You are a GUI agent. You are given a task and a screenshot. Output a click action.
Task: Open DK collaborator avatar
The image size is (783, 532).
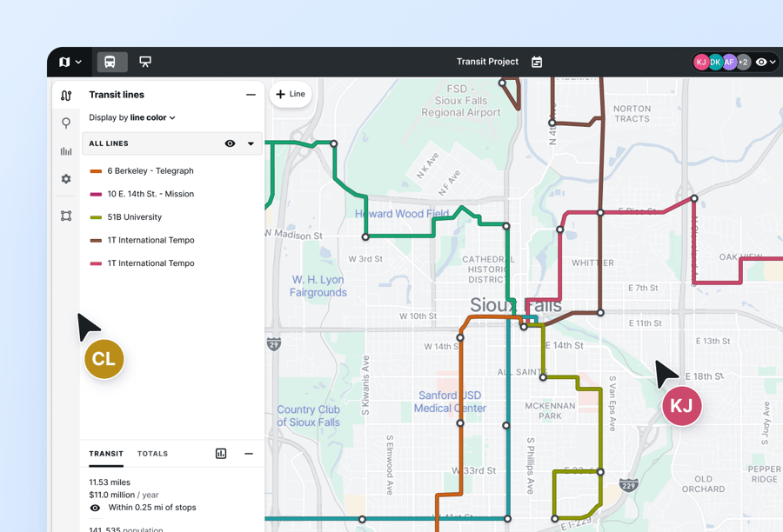[x=715, y=62]
